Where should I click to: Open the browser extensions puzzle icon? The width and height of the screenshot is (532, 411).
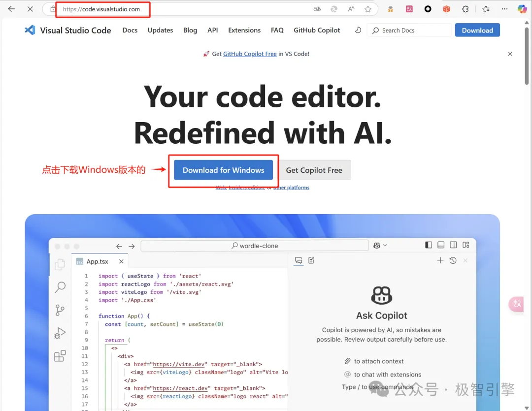tap(465, 9)
